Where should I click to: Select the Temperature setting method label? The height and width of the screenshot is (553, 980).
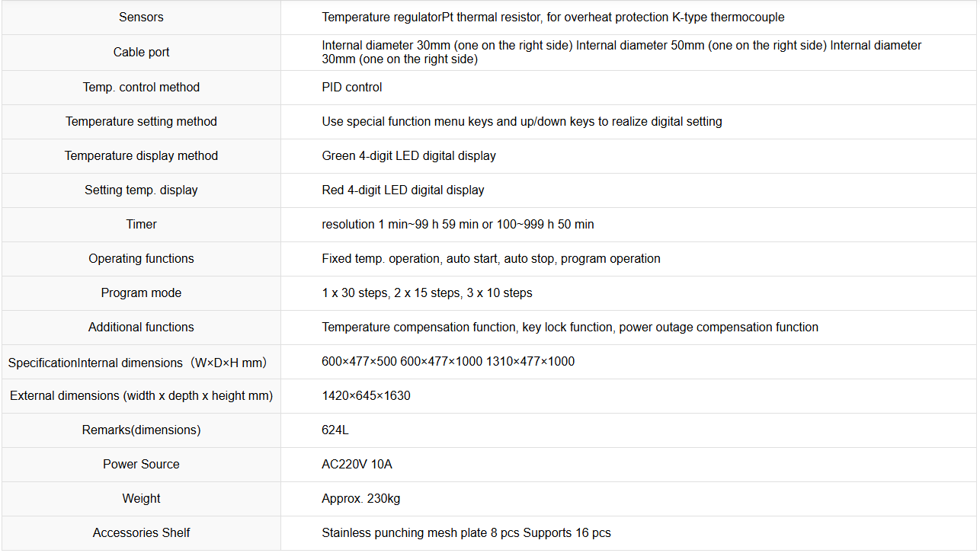141,121
